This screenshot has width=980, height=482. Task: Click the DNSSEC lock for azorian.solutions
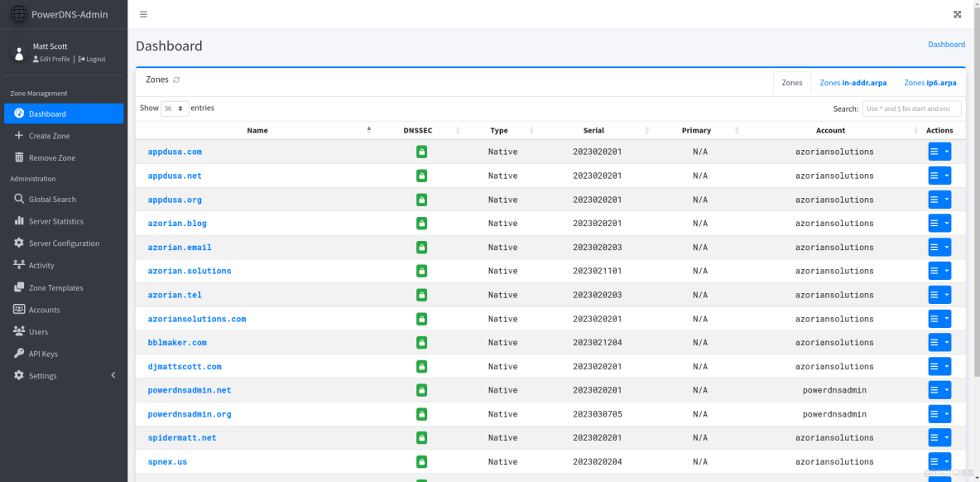pyautogui.click(x=421, y=271)
